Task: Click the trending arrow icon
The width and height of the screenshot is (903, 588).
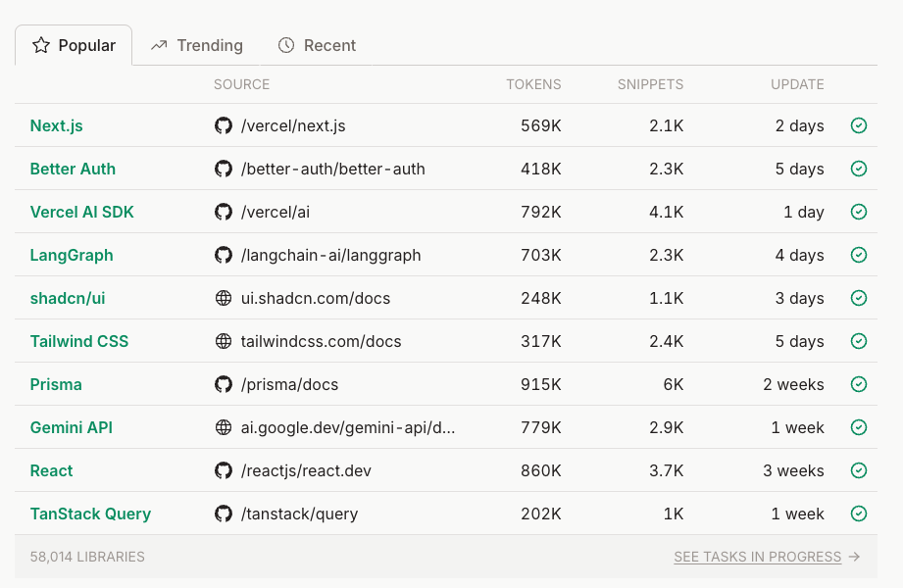Action: pyautogui.click(x=159, y=45)
